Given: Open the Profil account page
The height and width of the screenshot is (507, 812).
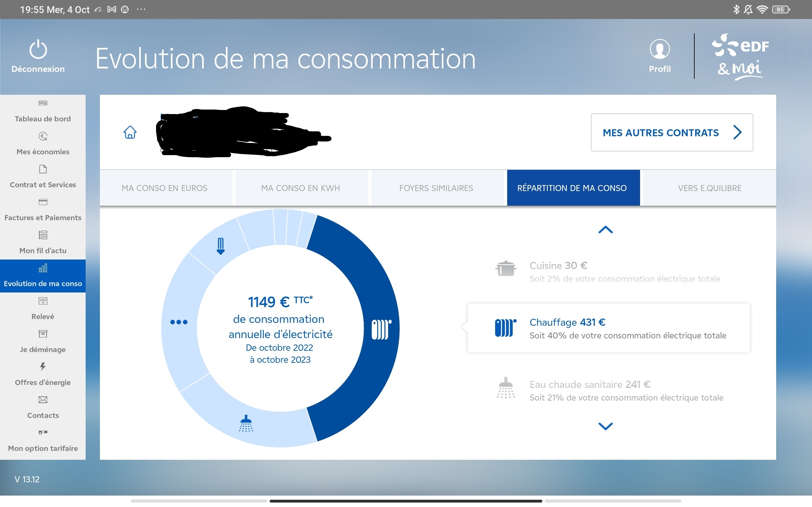Looking at the screenshot, I should pyautogui.click(x=659, y=55).
